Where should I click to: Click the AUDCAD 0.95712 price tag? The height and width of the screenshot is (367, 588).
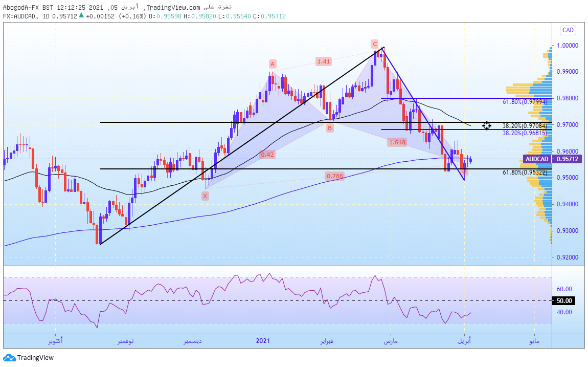coord(552,159)
